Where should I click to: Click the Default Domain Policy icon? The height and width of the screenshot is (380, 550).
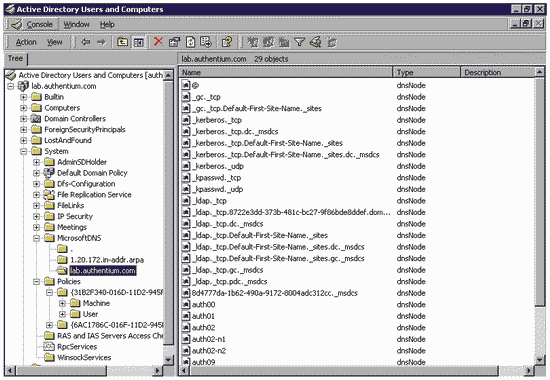pos(49,173)
